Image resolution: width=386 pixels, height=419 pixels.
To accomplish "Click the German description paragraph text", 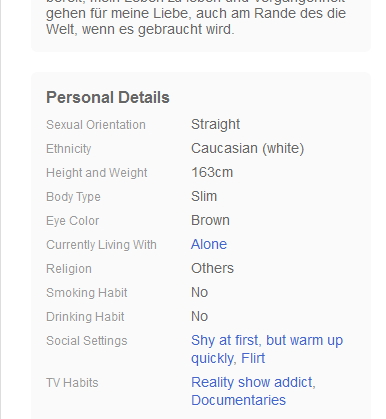I will (x=196, y=18).
